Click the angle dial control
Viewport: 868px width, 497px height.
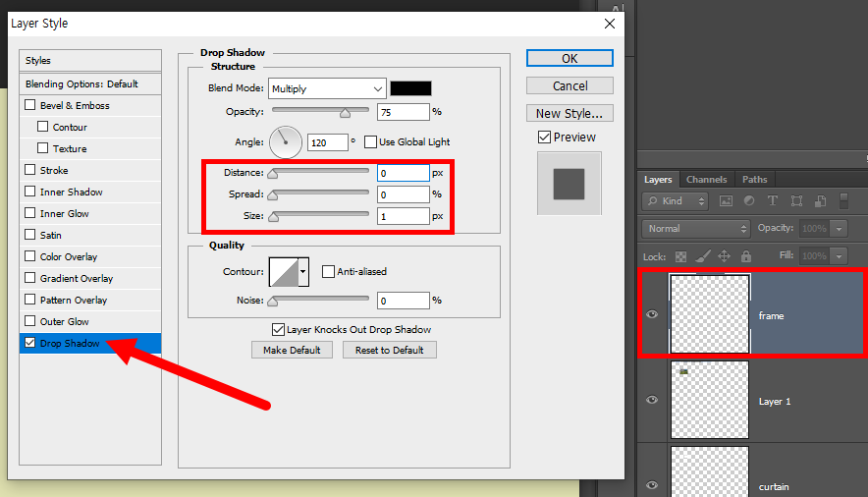[x=286, y=142]
